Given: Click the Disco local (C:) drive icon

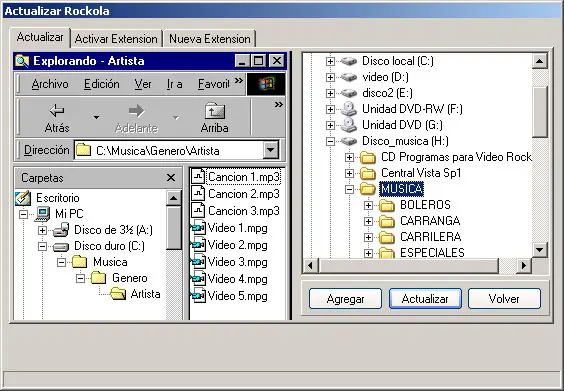Looking at the screenshot, I should coord(349,61).
